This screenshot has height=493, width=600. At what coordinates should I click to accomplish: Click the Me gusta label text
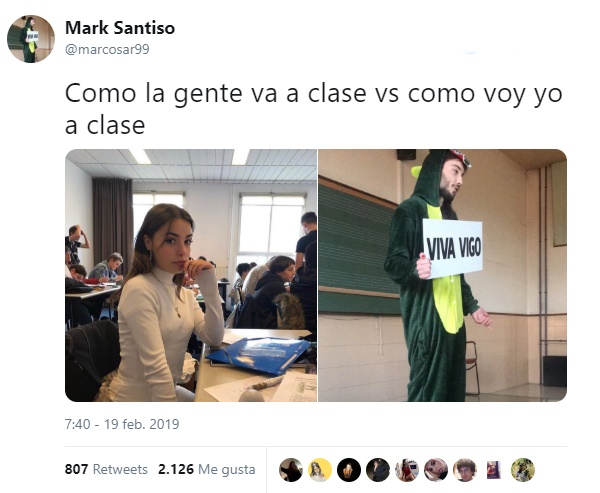tap(227, 470)
